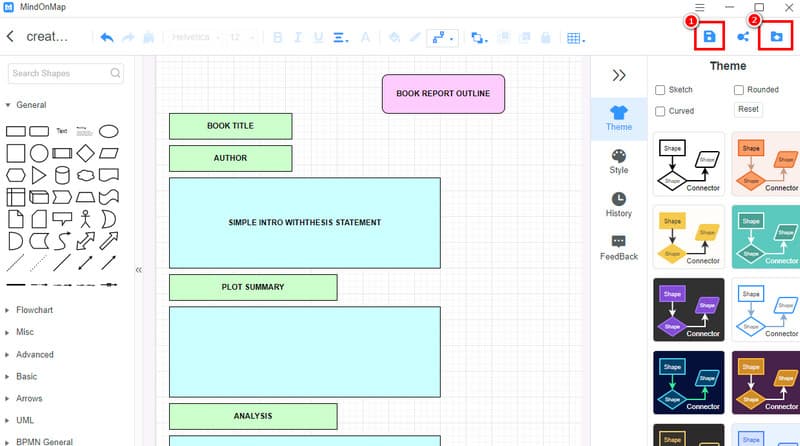Click the Undo arrow icon
The image size is (800, 446).
(x=107, y=38)
